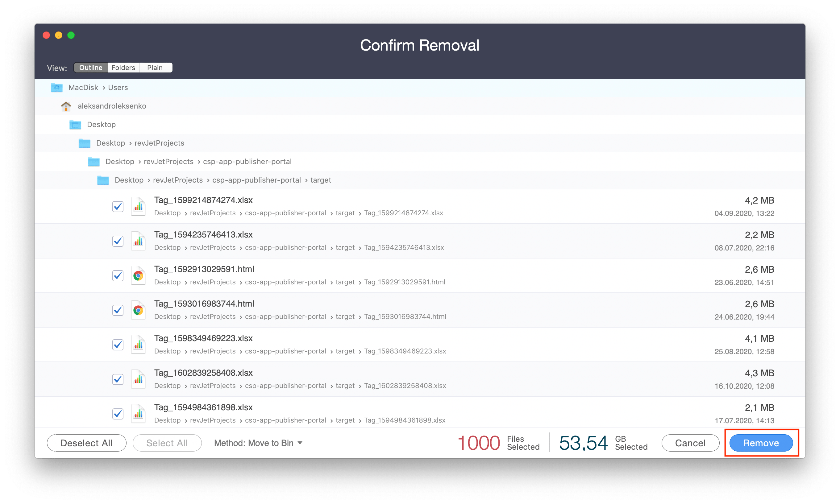Image resolution: width=840 pixels, height=504 pixels.
Task: Uncheck Tag_1594235746413.xlsx checkbox
Action: click(118, 241)
